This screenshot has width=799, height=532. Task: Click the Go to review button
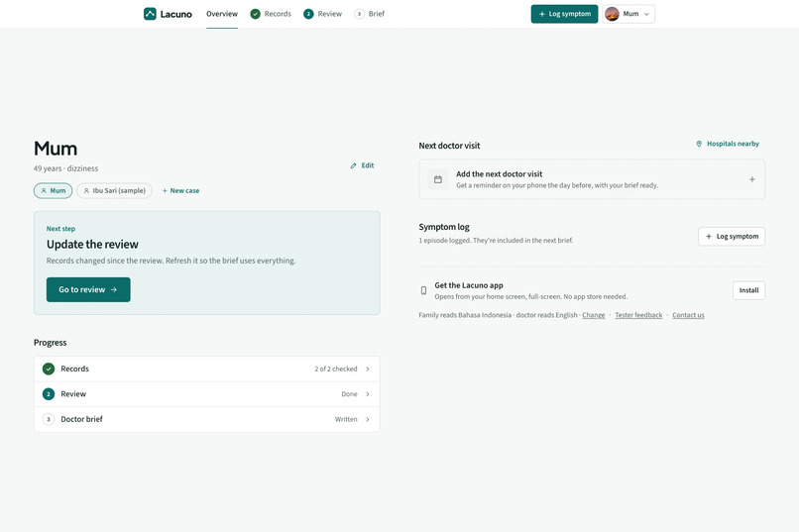[88, 289]
